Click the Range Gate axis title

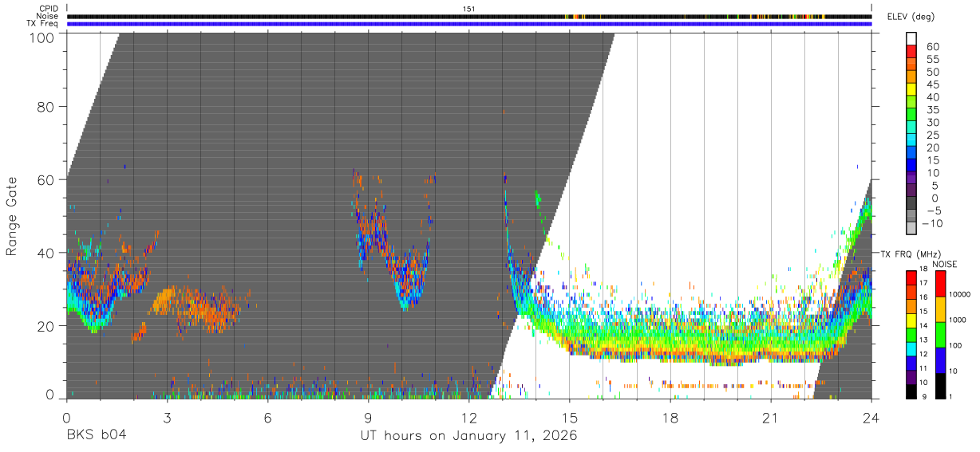tap(12, 216)
